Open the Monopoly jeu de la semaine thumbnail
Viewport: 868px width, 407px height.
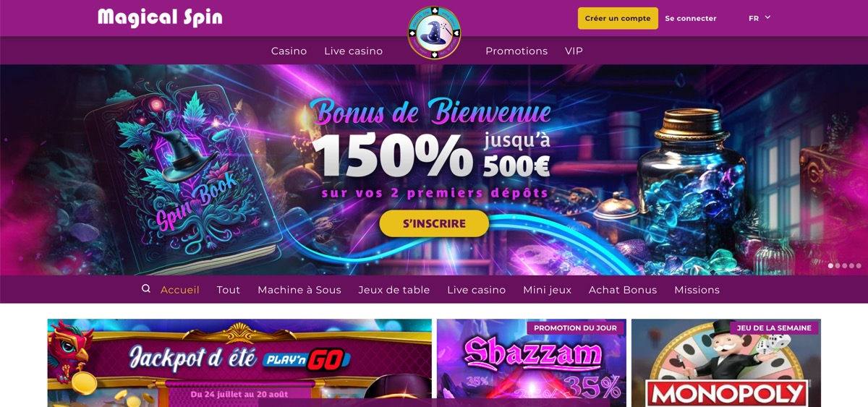tap(726, 363)
